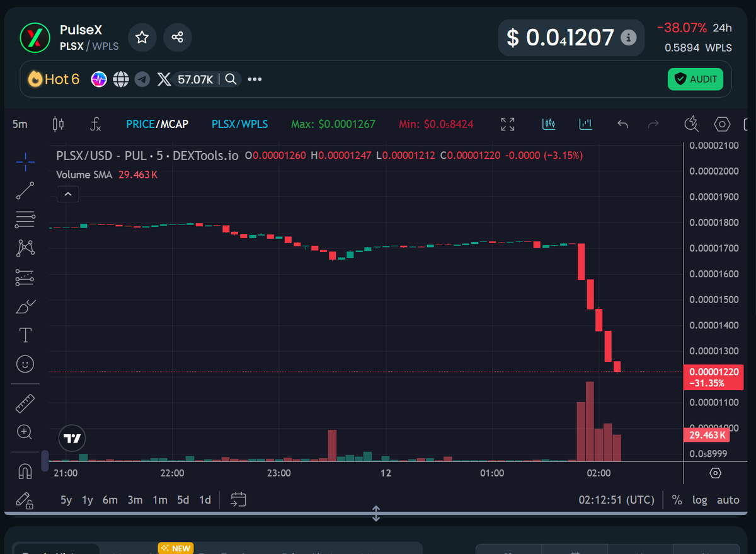Click PLSX/USD chart symbol title
Viewport: 756px width, 554px height.
(147, 155)
